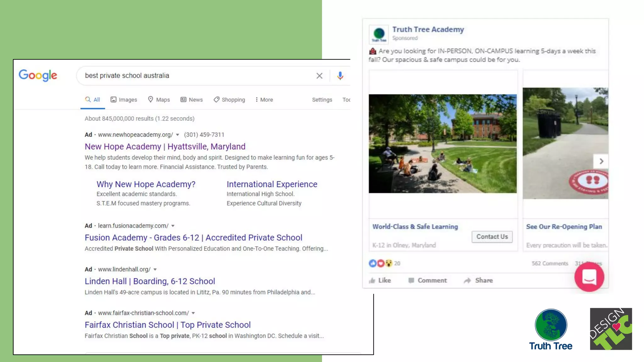Expand the newhopeacademy.org ad dropdown arrow
Screen dimensions: 644x362
pyautogui.click(x=177, y=135)
